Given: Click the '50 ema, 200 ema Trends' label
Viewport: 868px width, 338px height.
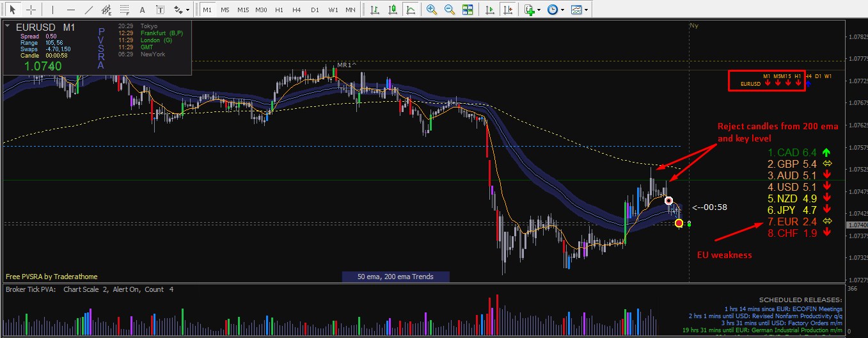Looking at the screenshot, I should coord(395,277).
